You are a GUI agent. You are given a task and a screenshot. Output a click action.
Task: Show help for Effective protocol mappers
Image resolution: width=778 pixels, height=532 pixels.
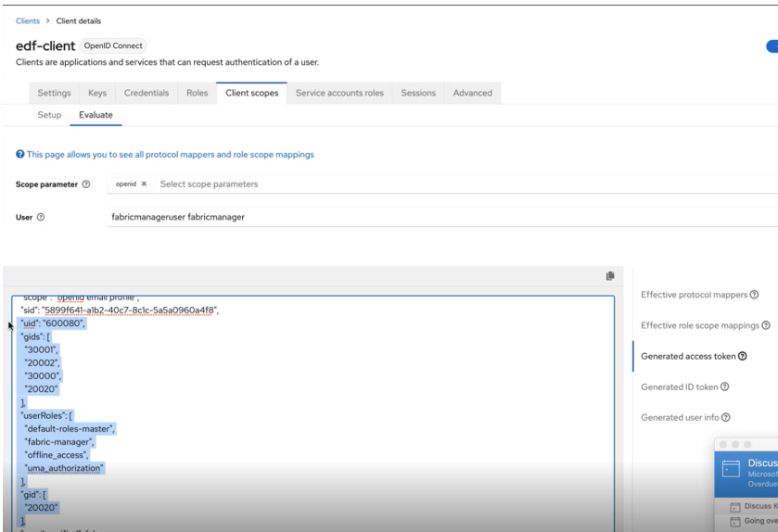pyautogui.click(x=754, y=295)
